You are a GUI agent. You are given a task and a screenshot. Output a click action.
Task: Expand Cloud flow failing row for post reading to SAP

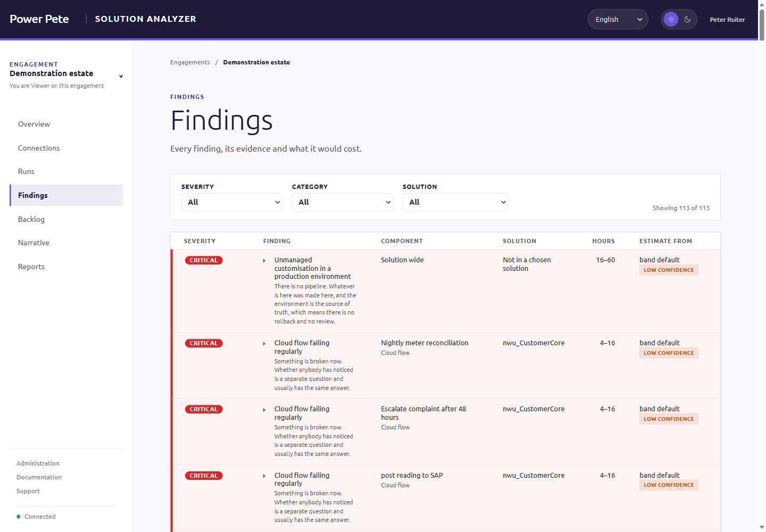tap(264, 476)
